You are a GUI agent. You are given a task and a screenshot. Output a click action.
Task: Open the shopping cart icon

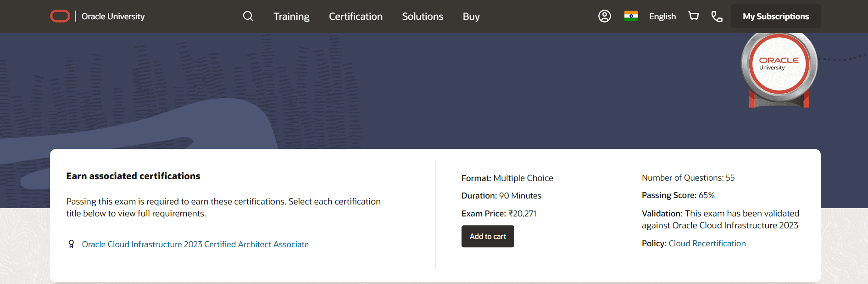(694, 17)
